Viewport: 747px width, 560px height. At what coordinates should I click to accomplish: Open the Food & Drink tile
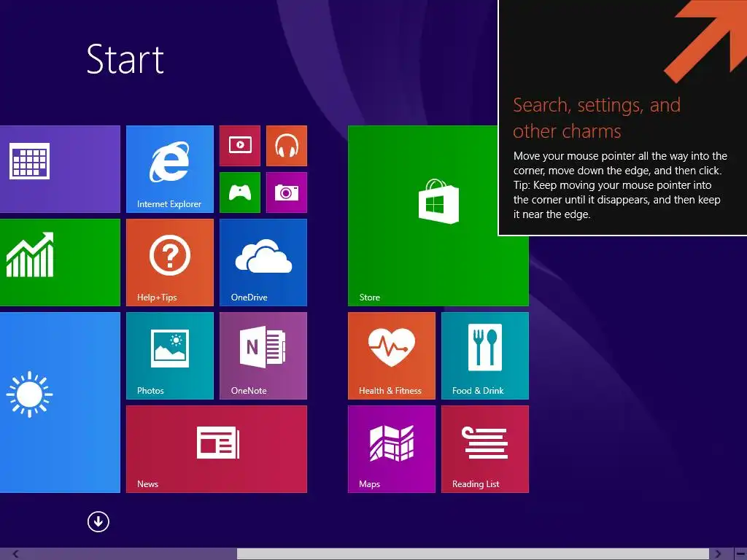tap(485, 356)
